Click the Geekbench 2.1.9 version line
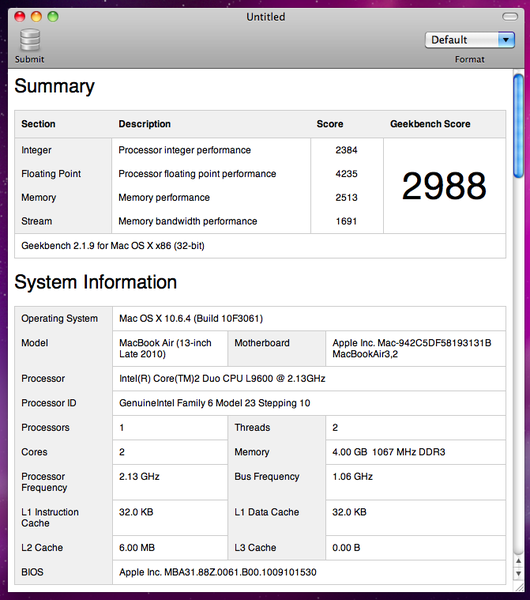 (x=113, y=246)
